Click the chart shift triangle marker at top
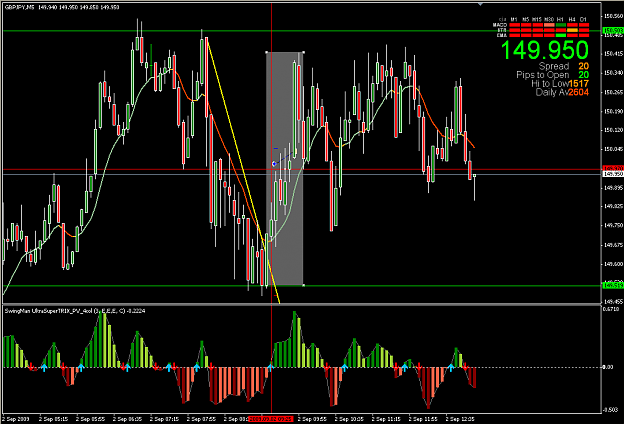The width and height of the screenshot is (625, 425). [x=480, y=4]
